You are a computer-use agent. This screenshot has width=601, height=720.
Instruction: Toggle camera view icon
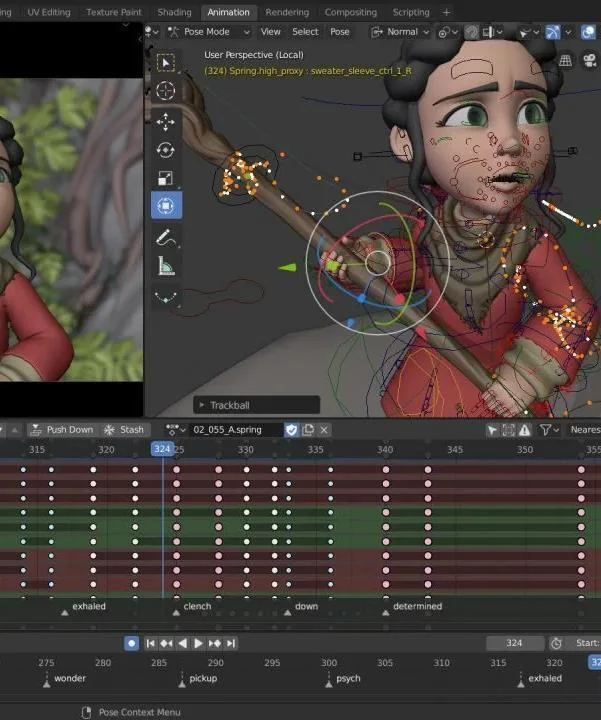[x=590, y=60]
